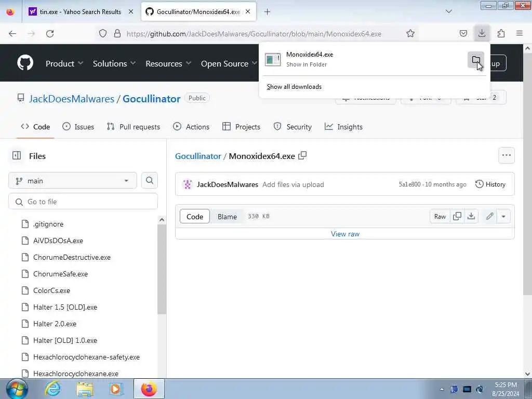This screenshot has height=399, width=532.
Task: Open Save to Pocket icon
Action: [463, 33]
